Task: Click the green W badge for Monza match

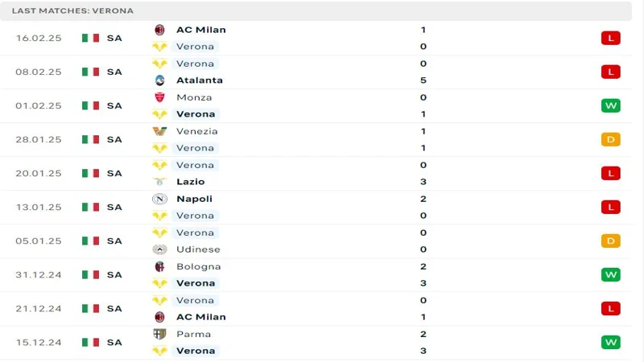Action: point(611,106)
